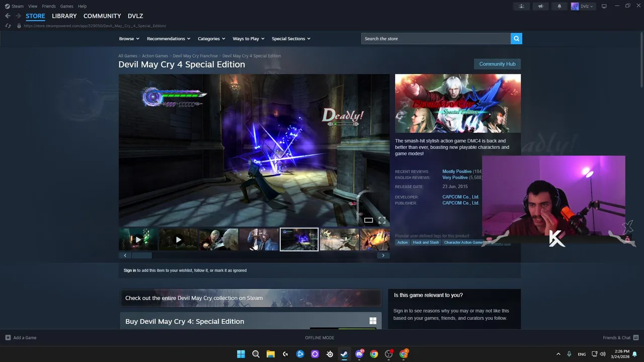Open screenshot in fullscreen view
644x362 pixels.
[382, 220]
